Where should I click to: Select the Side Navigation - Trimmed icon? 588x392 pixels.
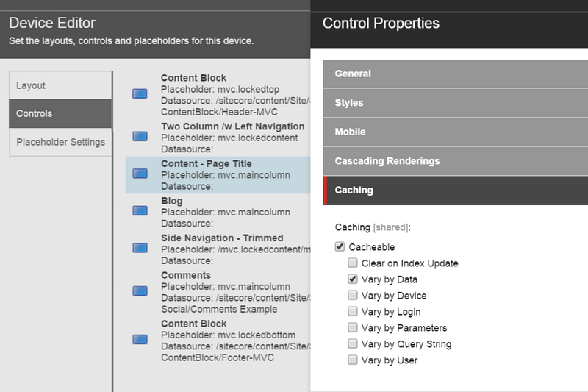pos(140,248)
